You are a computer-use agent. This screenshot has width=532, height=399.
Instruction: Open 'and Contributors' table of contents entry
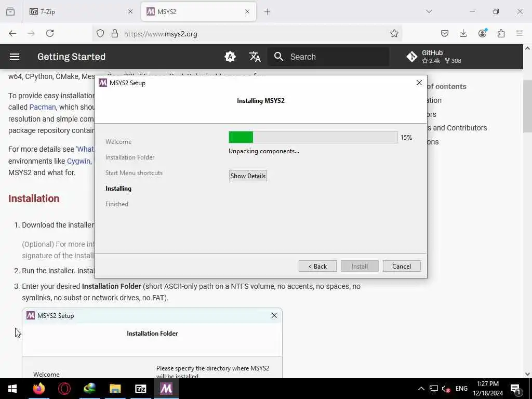[x=457, y=128]
